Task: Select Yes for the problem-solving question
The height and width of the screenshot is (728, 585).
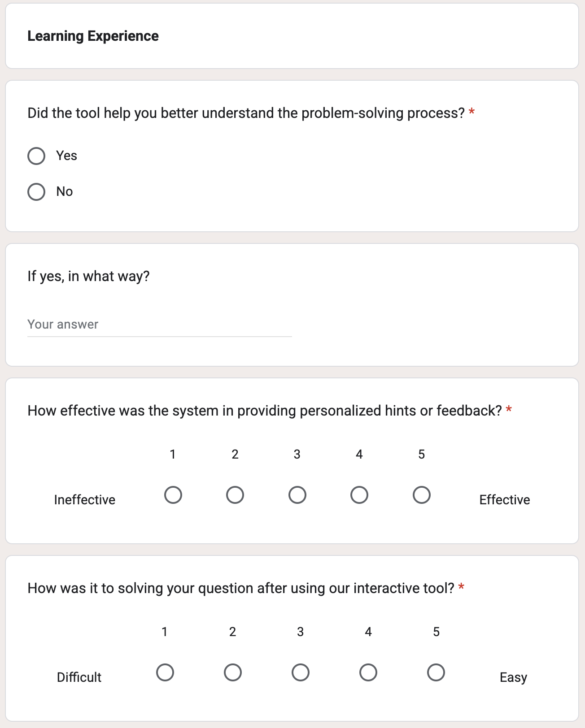Action: (36, 156)
